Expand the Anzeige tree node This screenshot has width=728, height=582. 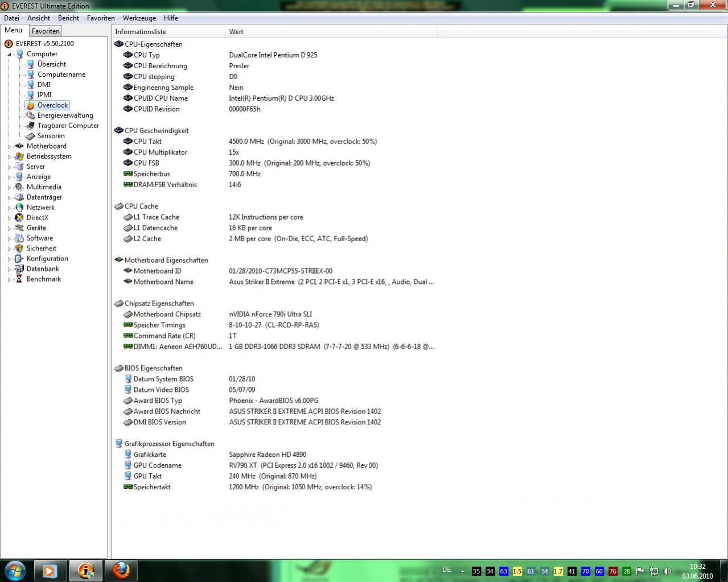pyautogui.click(x=9, y=178)
